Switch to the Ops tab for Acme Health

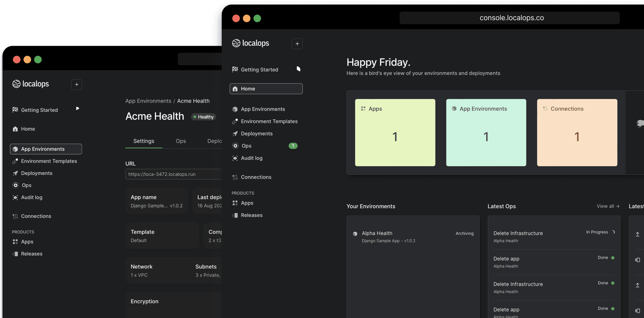tap(181, 141)
